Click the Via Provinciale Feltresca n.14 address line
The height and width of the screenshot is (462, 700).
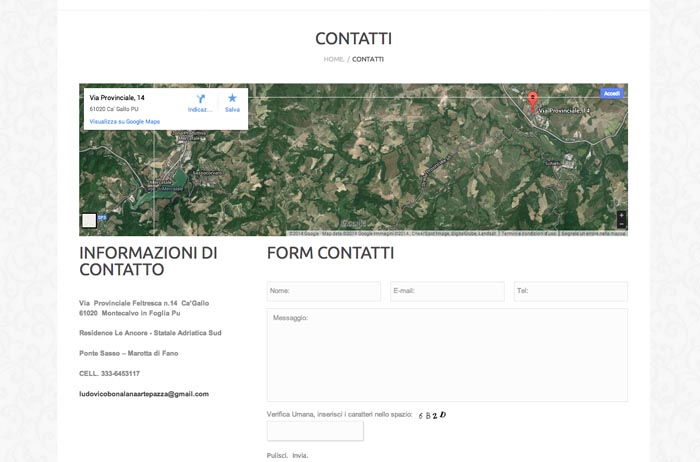[x=144, y=303]
